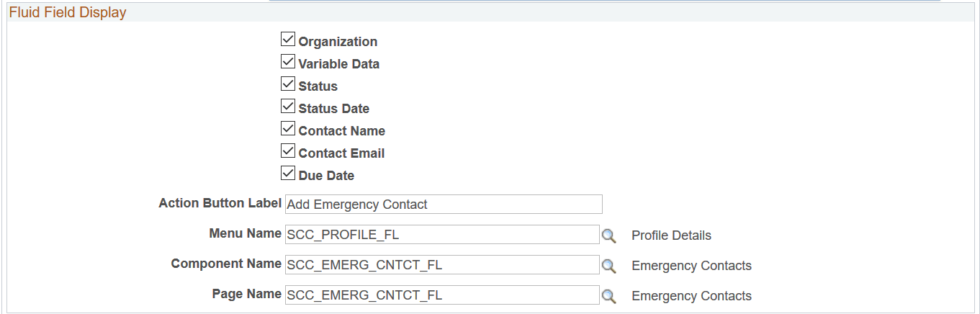Click the Profile Details description text

(671, 235)
